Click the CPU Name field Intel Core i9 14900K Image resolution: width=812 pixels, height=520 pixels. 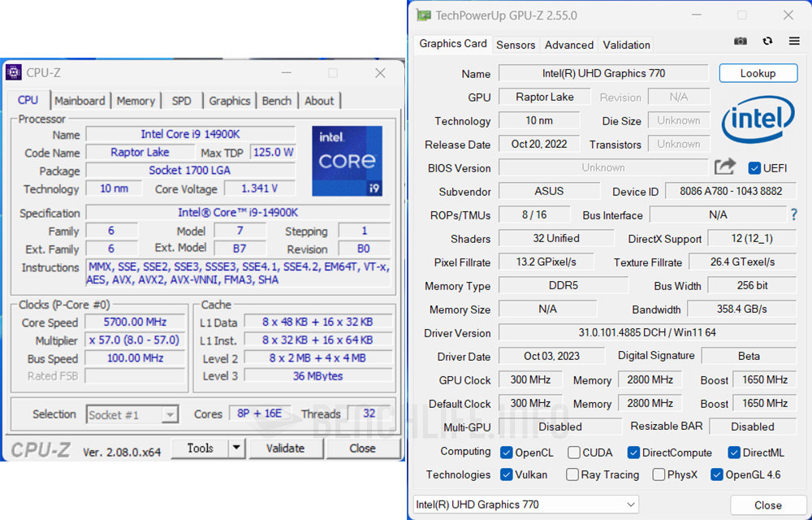[x=191, y=134]
